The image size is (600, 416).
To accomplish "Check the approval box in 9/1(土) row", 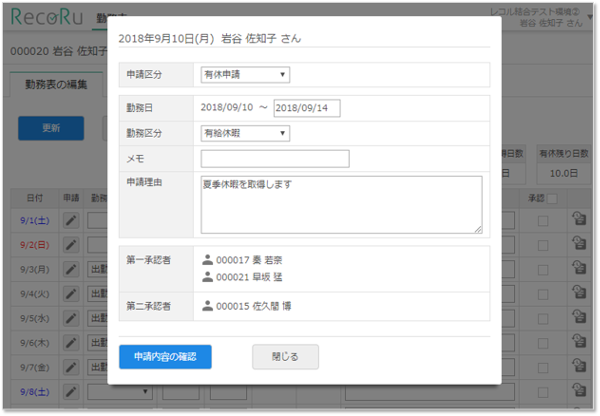I will click(543, 221).
